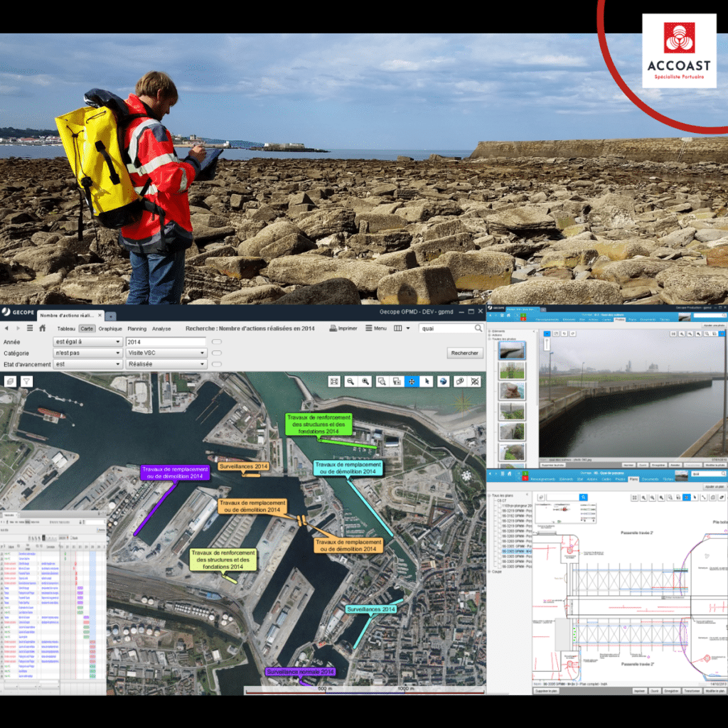The width and height of the screenshot is (728, 728).
Task: Switch to the Carte view tab
Action: click(87, 328)
